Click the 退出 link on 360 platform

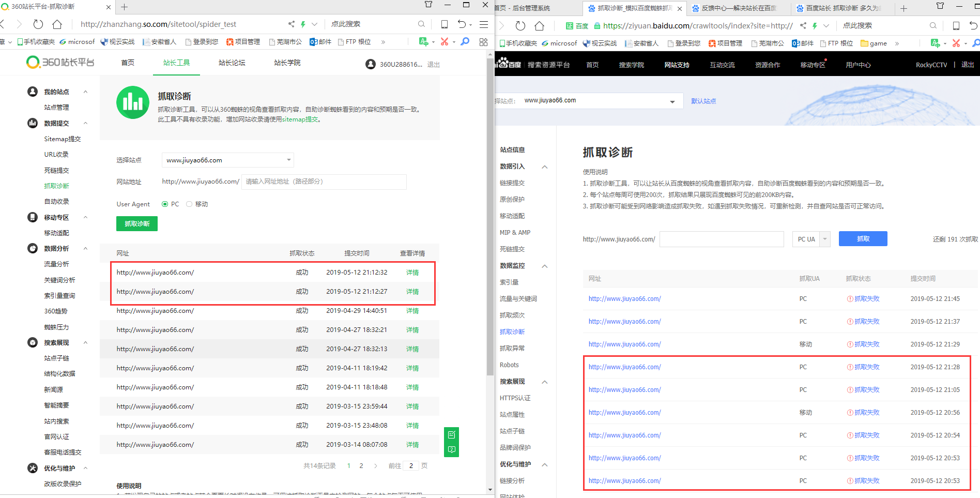click(434, 65)
